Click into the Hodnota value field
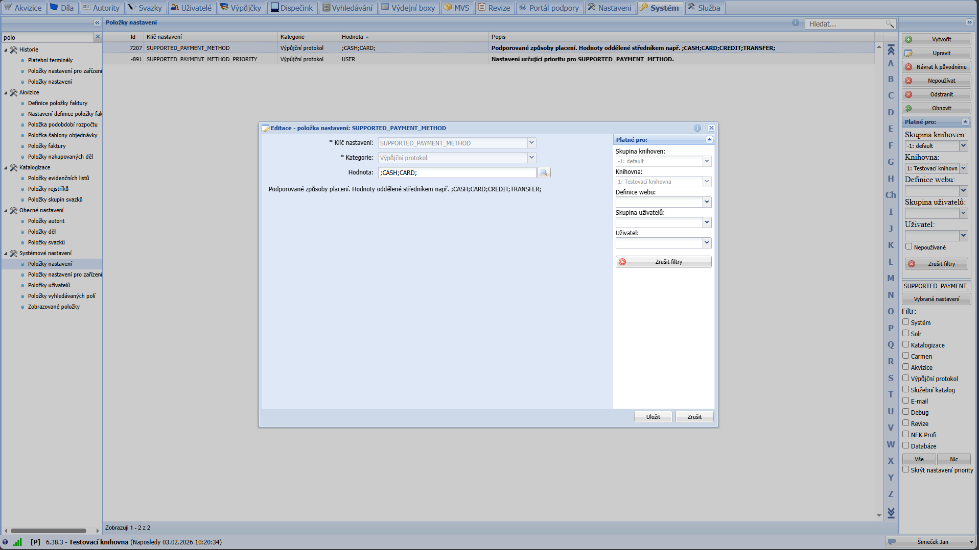The height and width of the screenshot is (550, 979). (x=456, y=172)
